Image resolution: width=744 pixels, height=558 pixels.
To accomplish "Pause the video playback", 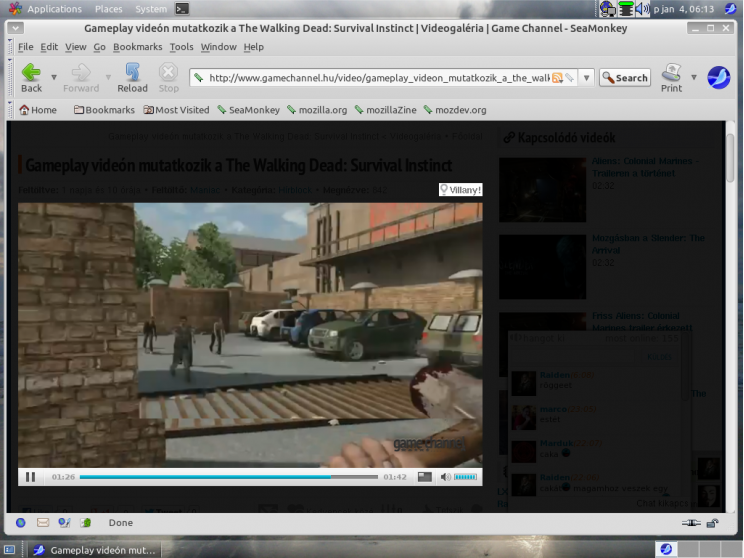I will [30, 477].
